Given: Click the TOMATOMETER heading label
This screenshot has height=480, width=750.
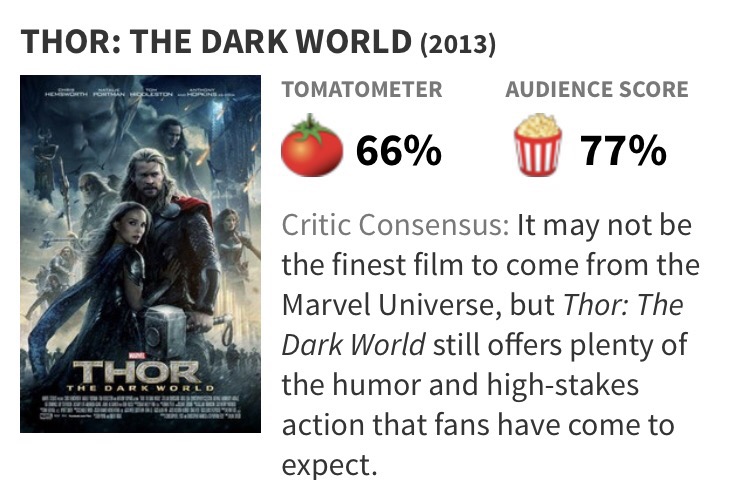Looking at the screenshot, I should click(362, 89).
